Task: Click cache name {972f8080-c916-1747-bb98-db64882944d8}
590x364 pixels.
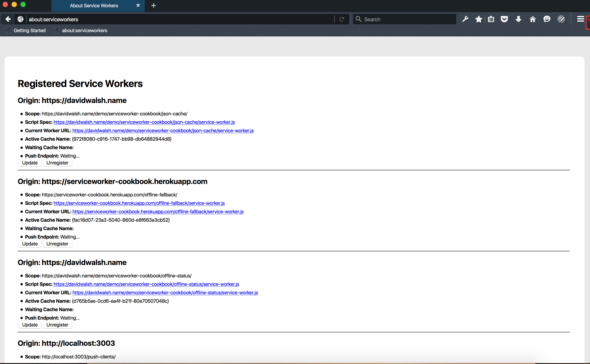Action: 122,139
